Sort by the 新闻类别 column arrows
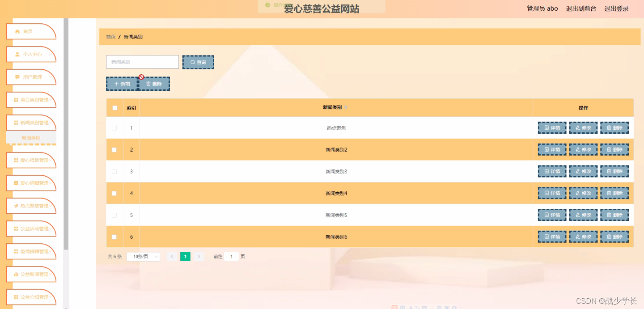The image size is (644, 309). click(x=346, y=107)
